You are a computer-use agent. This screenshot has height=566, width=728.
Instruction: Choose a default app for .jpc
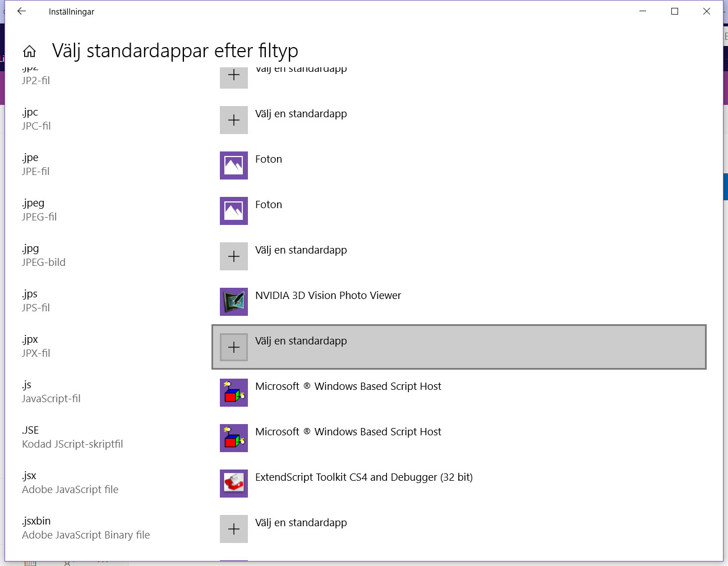(301, 114)
